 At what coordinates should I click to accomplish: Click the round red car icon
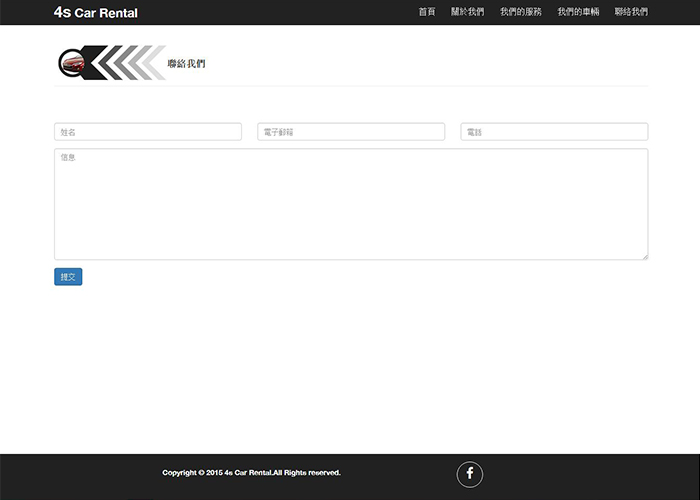(x=71, y=63)
